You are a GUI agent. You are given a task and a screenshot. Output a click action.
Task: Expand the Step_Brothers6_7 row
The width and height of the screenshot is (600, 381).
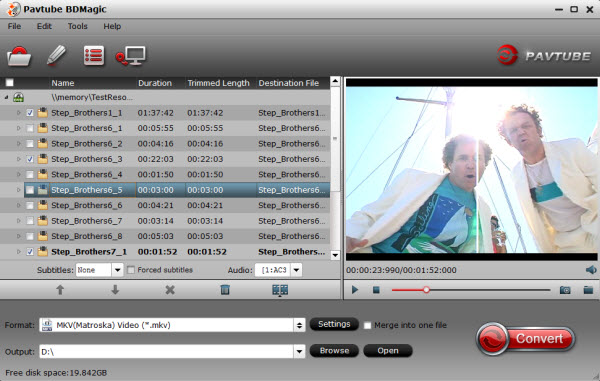pos(18,221)
